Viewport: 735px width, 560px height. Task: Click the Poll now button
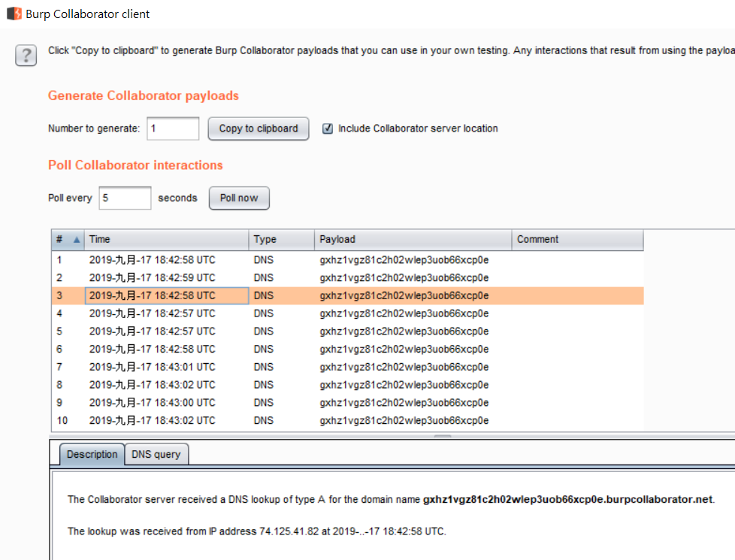click(239, 198)
